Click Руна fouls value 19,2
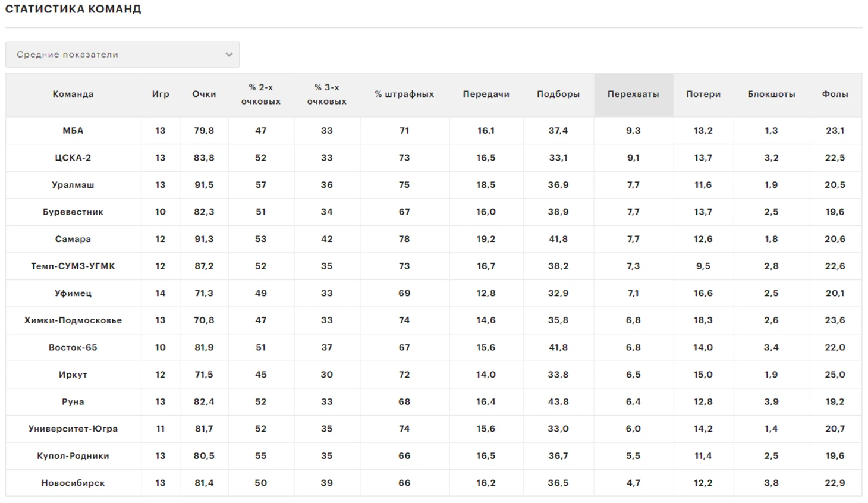Viewport: 868px width, 503px height. 835,402
